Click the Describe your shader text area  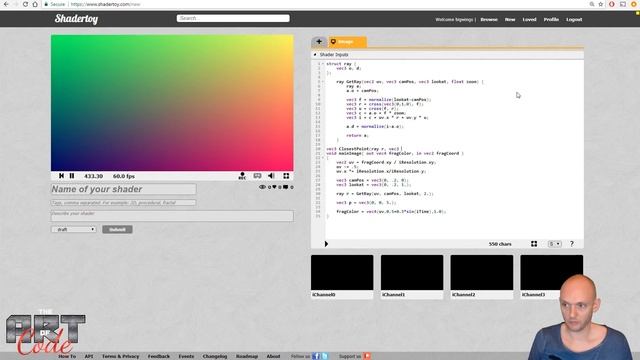[x=172, y=216]
